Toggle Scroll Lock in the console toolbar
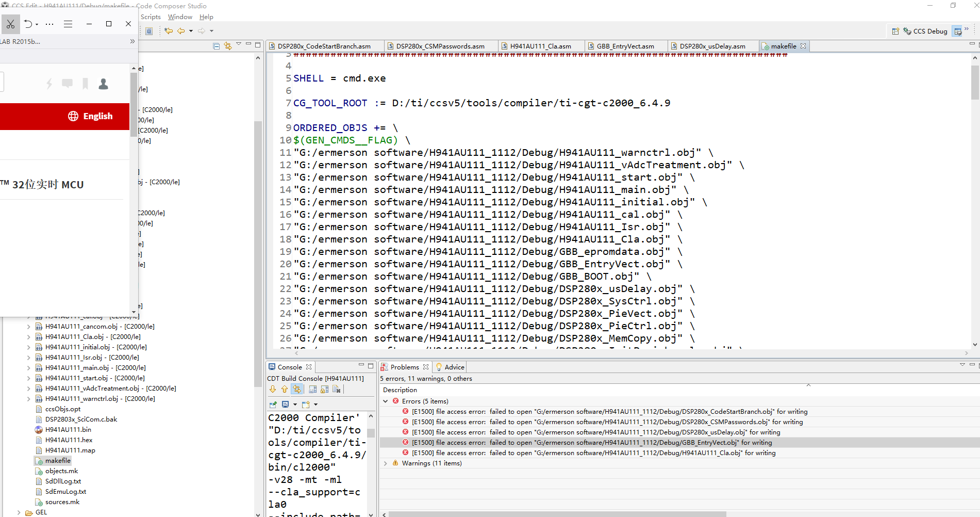This screenshot has width=980, height=517. pyautogui.click(x=325, y=389)
